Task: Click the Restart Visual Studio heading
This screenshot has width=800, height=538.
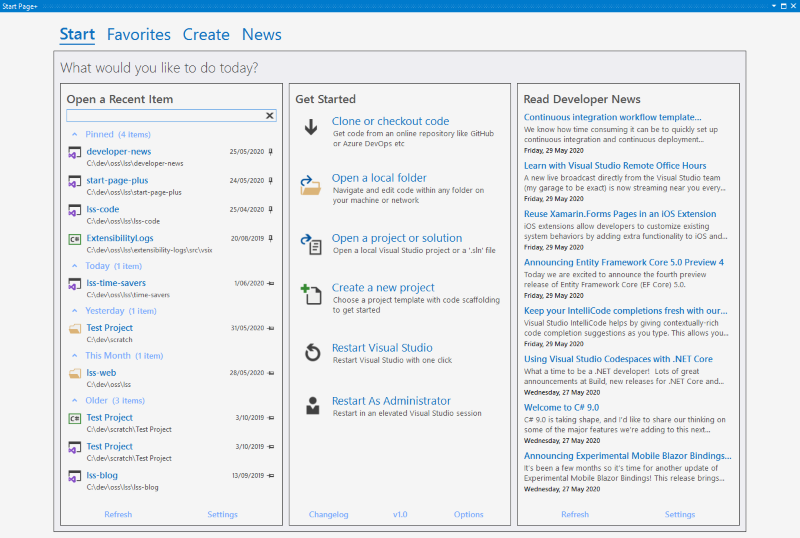Action: pos(382,348)
